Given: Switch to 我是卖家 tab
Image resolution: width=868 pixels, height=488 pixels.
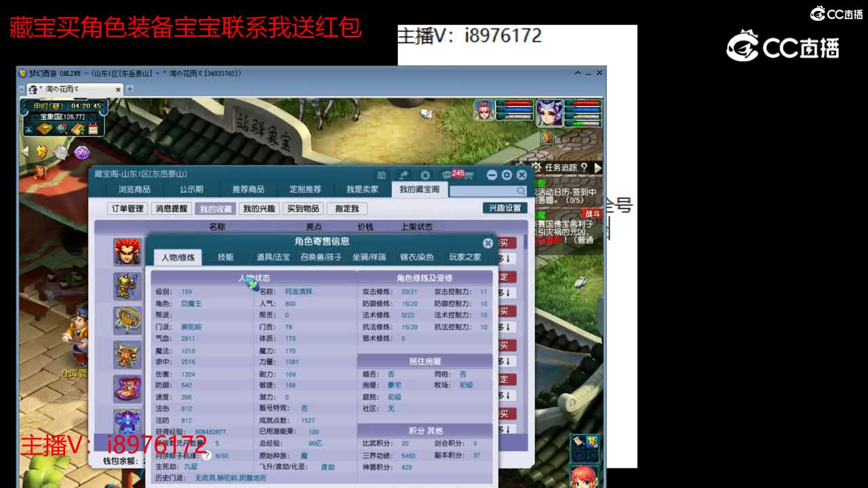Looking at the screenshot, I should [362, 190].
